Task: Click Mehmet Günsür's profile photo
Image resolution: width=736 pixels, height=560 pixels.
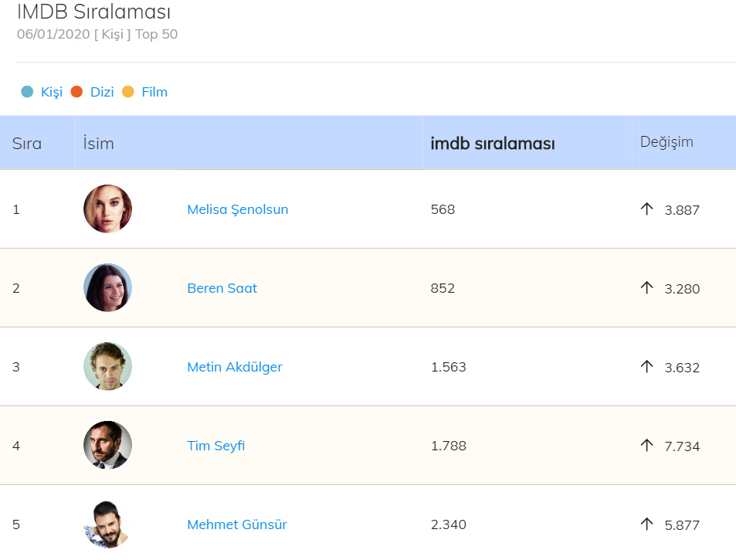Action: (107, 524)
